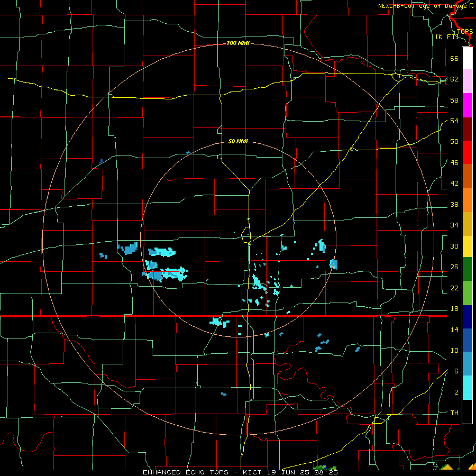Click the magenta 58 kft legend swatch
The width and height of the screenshot is (476, 476).
pos(467,105)
